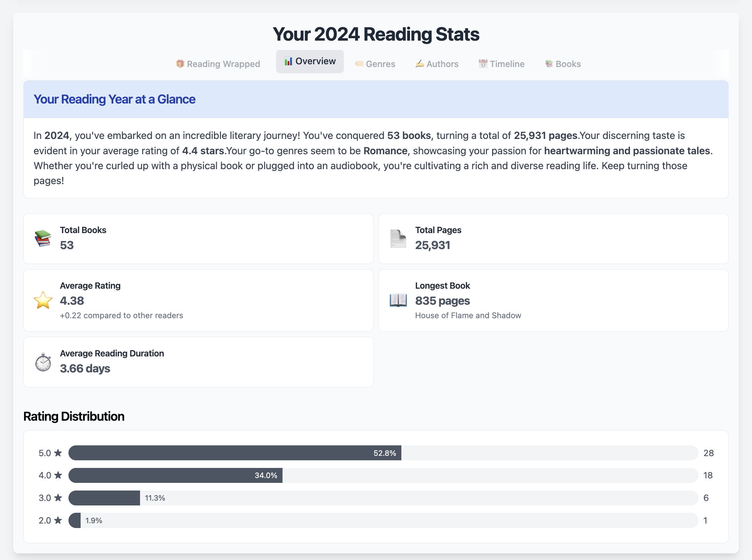Open the Reading Wrapped tab

(x=218, y=64)
